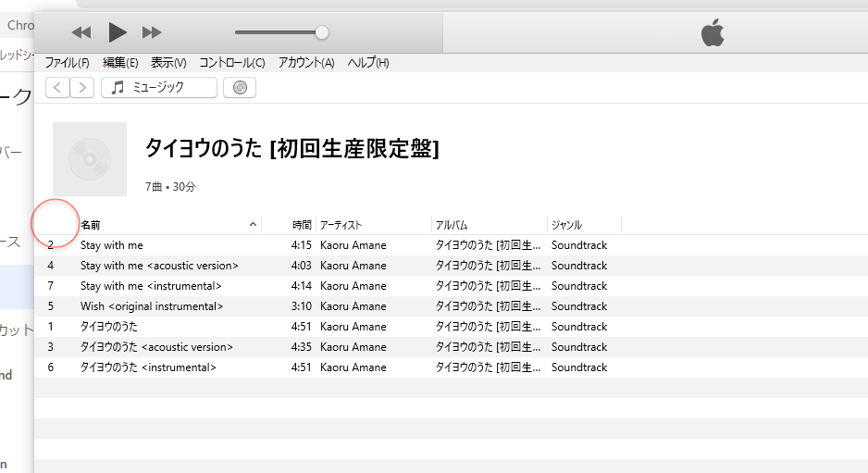This screenshot has height=473, width=868.
Task: Click the Apple logo in the display area
Action: [712, 34]
